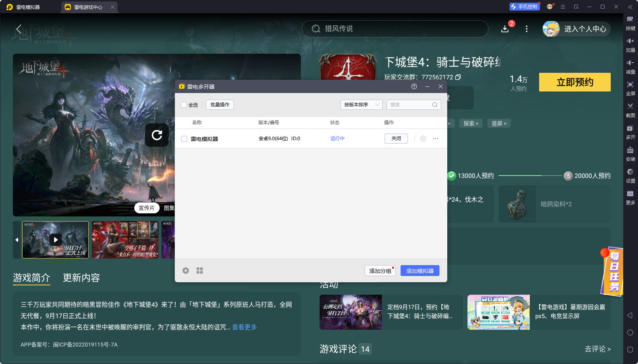Expand the 按版本排序 sort dropdown

361,105
